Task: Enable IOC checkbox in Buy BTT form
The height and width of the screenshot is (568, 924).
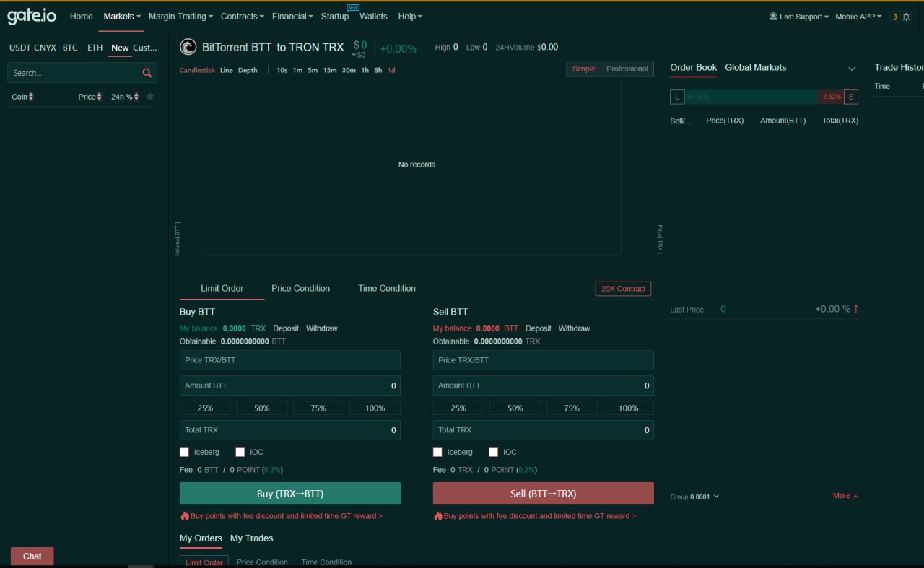Action: 240,452
